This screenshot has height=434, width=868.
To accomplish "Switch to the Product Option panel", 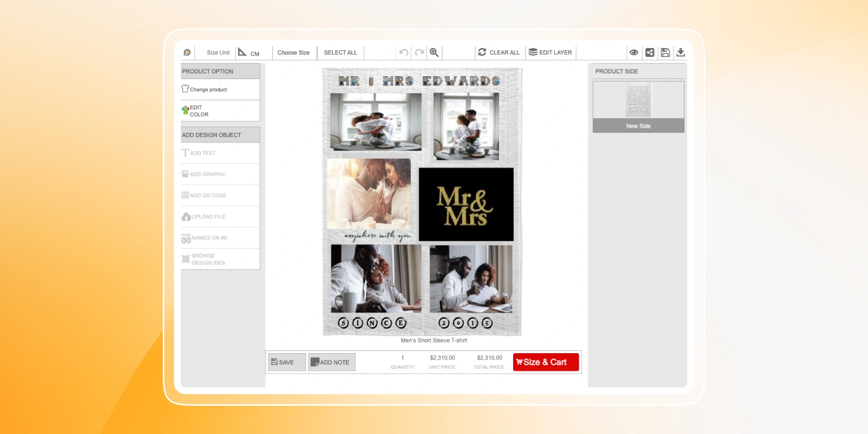I will 207,71.
